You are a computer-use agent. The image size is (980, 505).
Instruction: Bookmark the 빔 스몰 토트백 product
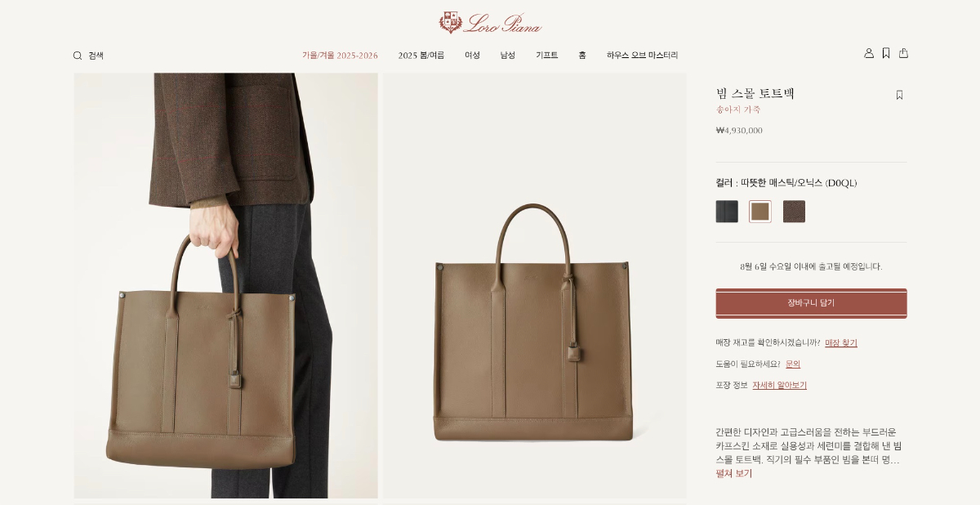coord(899,95)
